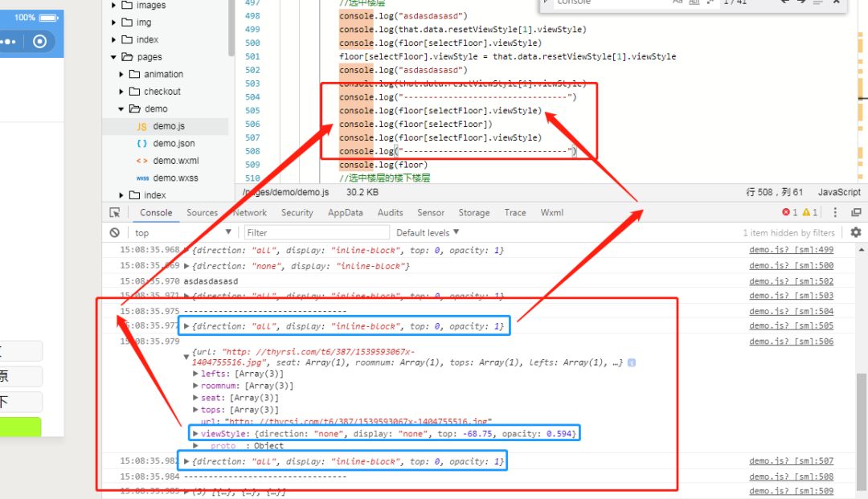This screenshot has height=499, width=868.
Task: Click the yellow warning count indicator
Action: [x=810, y=212]
